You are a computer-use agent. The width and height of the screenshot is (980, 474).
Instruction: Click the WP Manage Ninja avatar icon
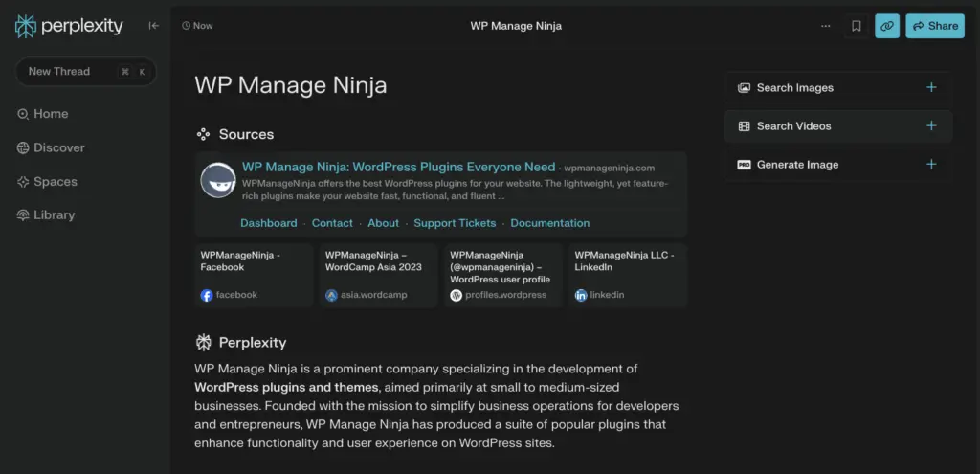pos(218,180)
